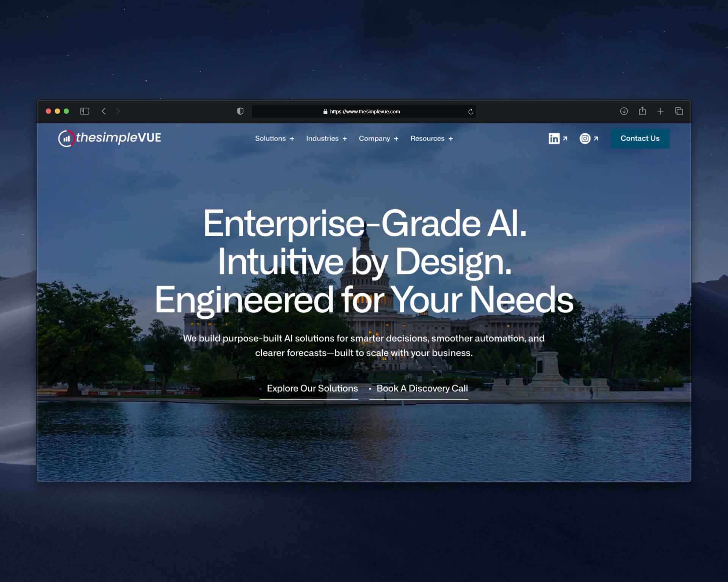Expand the Resources menu

click(x=431, y=139)
